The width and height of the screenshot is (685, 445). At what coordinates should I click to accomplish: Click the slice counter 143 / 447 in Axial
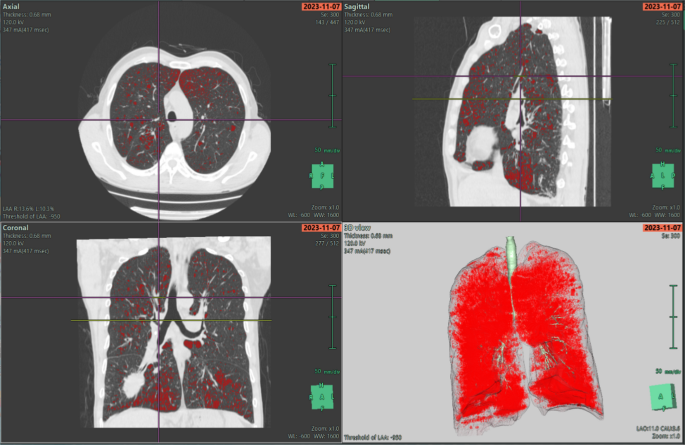[327, 22]
